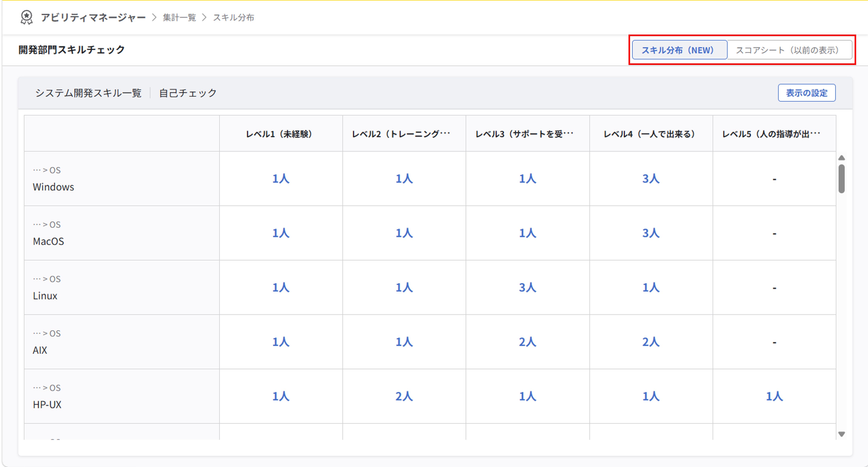Viewport: 868px width, 467px height.
Task: Open HP-UX レベル1 count 1人
Action: click(x=281, y=396)
